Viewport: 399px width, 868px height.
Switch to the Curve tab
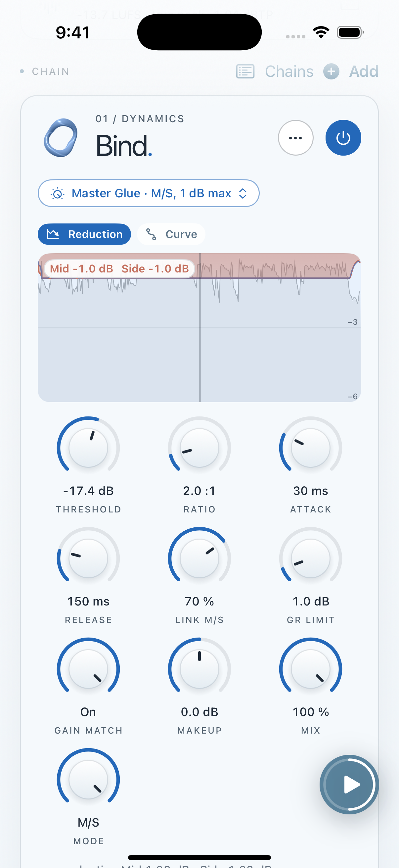click(171, 234)
